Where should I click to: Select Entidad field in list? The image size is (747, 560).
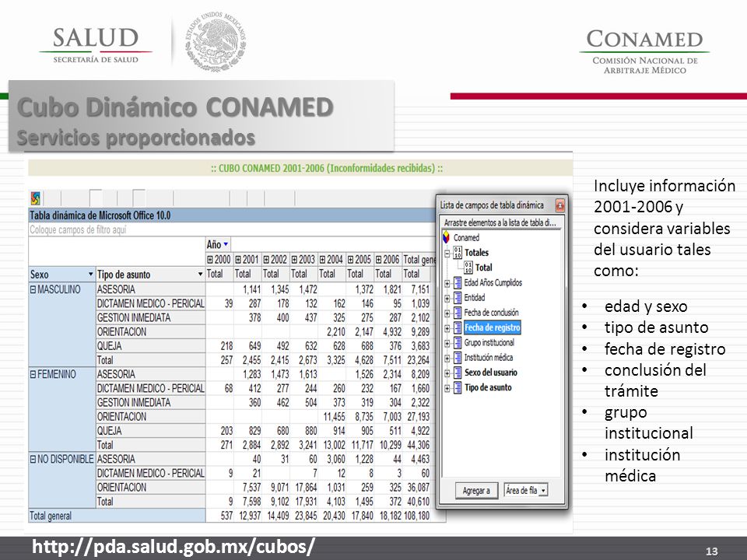[x=475, y=298]
